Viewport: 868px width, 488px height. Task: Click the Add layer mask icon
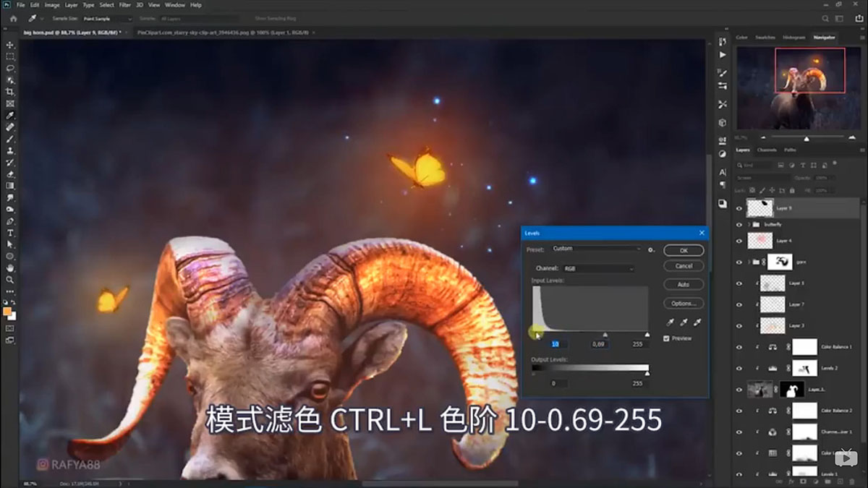[x=803, y=481]
